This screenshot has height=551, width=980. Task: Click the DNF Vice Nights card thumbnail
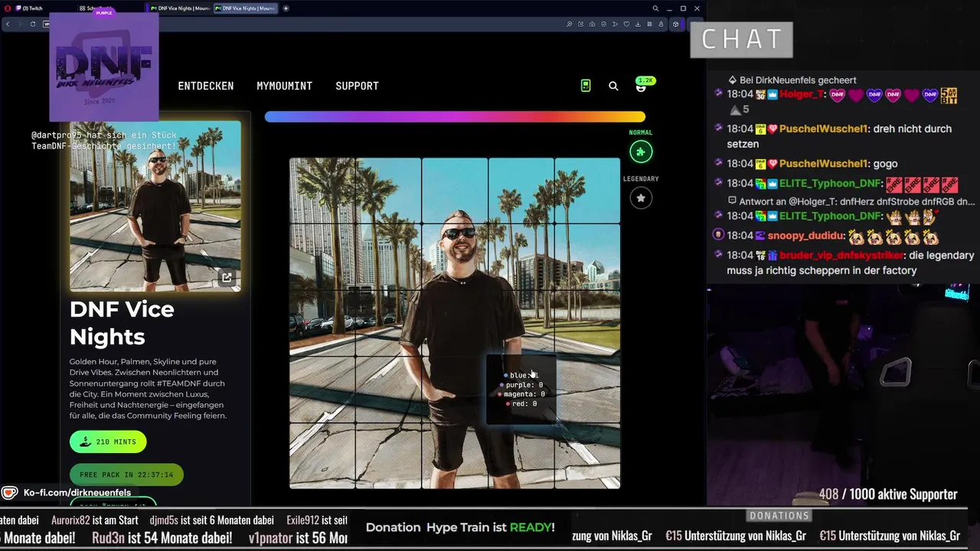click(155, 206)
